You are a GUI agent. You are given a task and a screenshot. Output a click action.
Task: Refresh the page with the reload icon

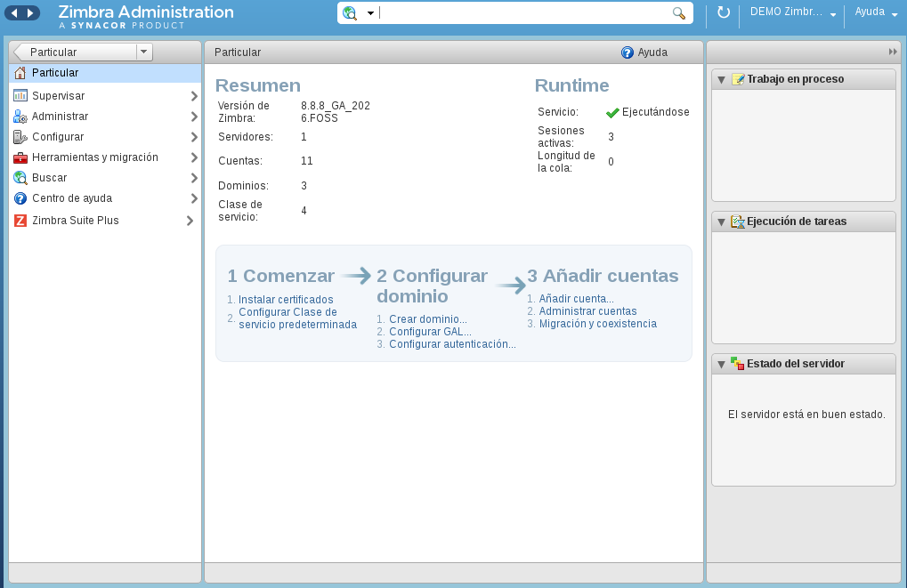click(x=723, y=12)
